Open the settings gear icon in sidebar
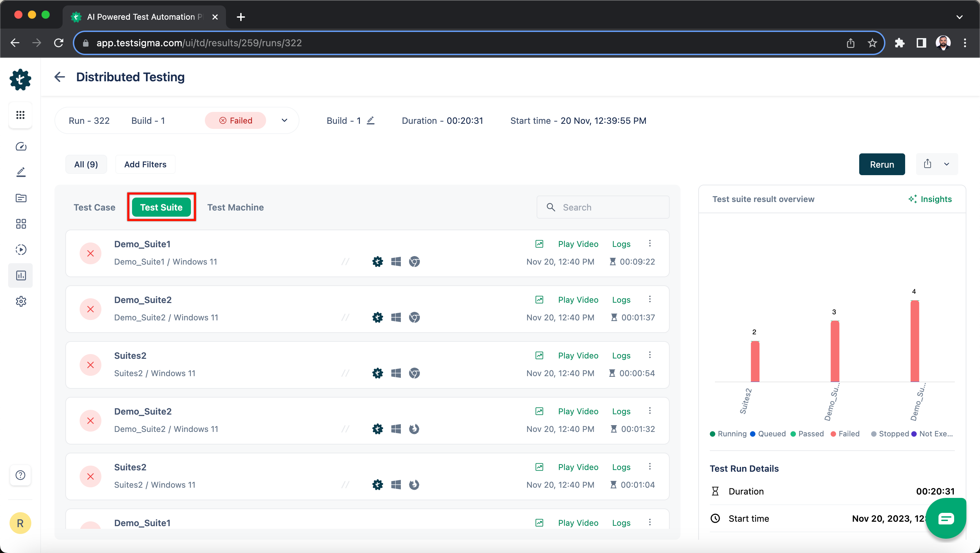 [x=21, y=301]
